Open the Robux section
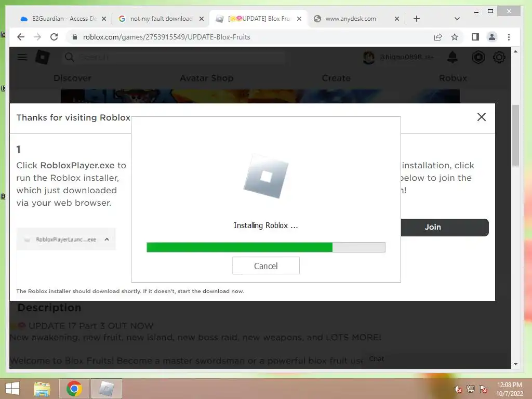 coord(453,78)
